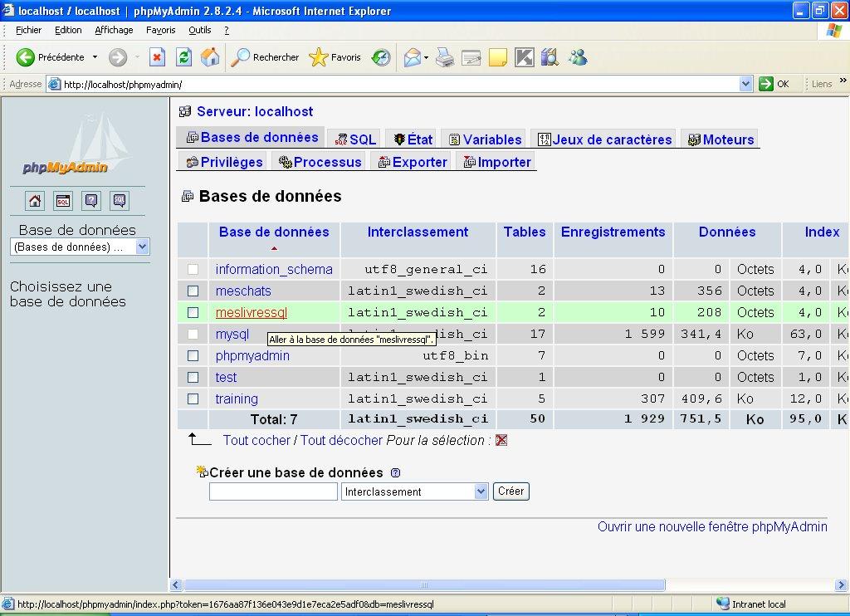Select the training database checkbox

click(x=193, y=399)
